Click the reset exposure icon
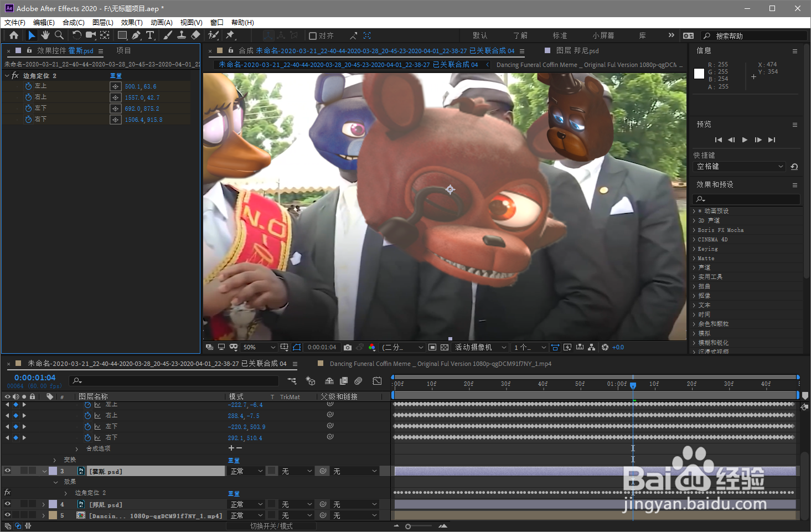The width and height of the screenshot is (811, 532). tap(605, 347)
